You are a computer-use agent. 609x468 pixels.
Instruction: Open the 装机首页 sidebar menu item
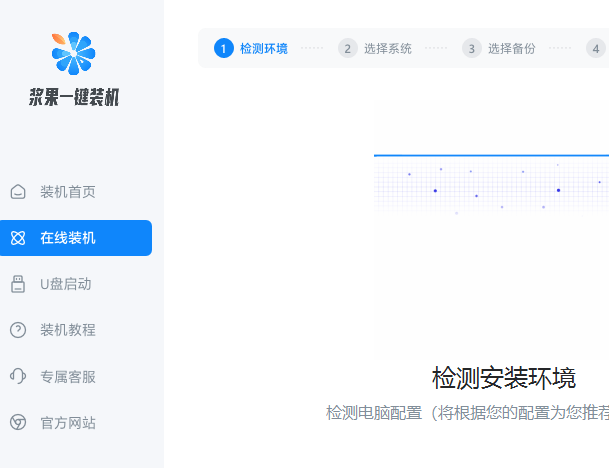tap(68, 192)
